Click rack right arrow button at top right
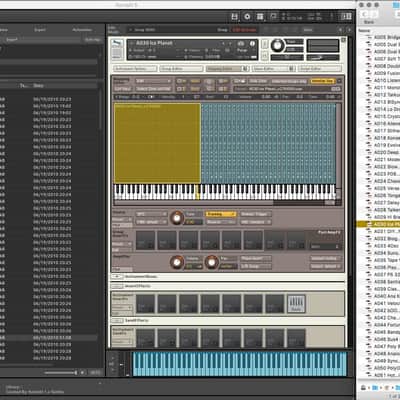 (x=349, y=30)
